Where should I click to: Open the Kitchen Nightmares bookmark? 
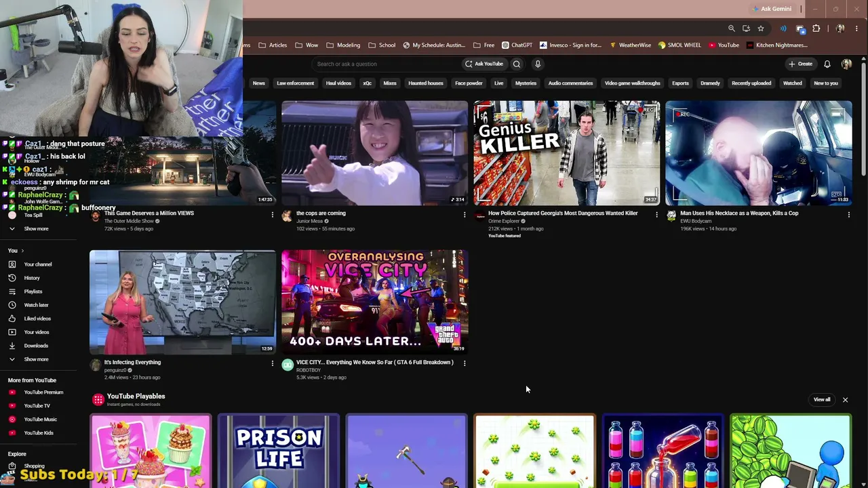777,45
